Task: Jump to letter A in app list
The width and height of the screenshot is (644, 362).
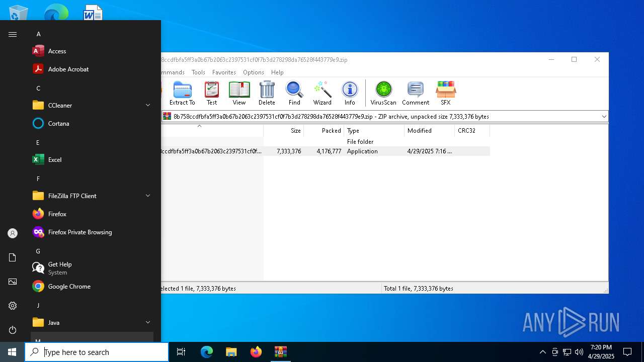Action: click(x=38, y=34)
